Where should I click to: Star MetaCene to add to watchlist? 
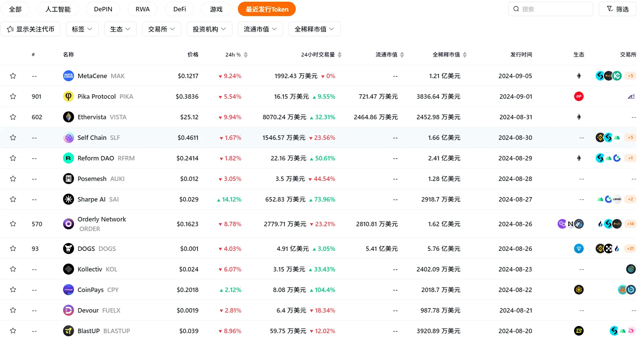(x=13, y=76)
